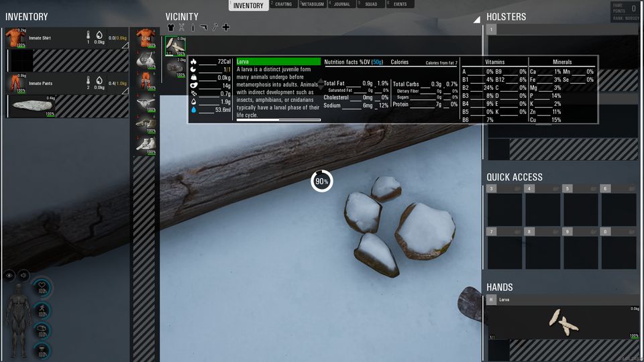The width and height of the screenshot is (644, 362).
Task: Collapse the Inmate Pants container triangle
Action: tap(125, 90)
